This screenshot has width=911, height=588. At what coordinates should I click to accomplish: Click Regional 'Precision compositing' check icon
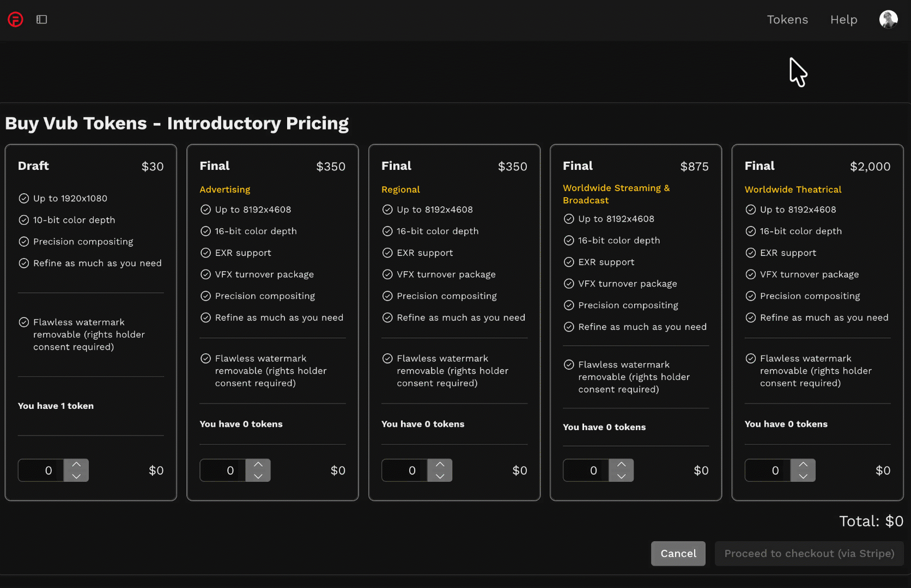coord(387,296)
